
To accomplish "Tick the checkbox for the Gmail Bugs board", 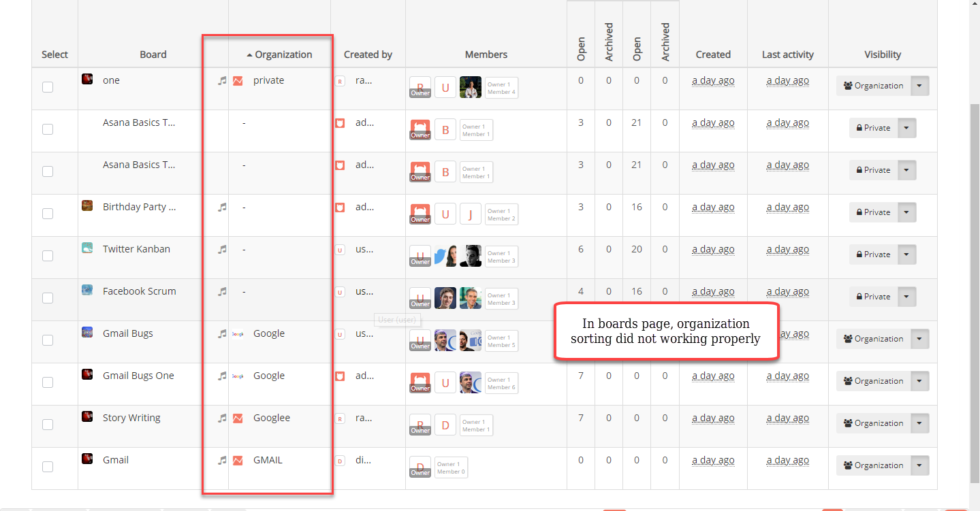I will pyautogui.click(x=47, y=340).
